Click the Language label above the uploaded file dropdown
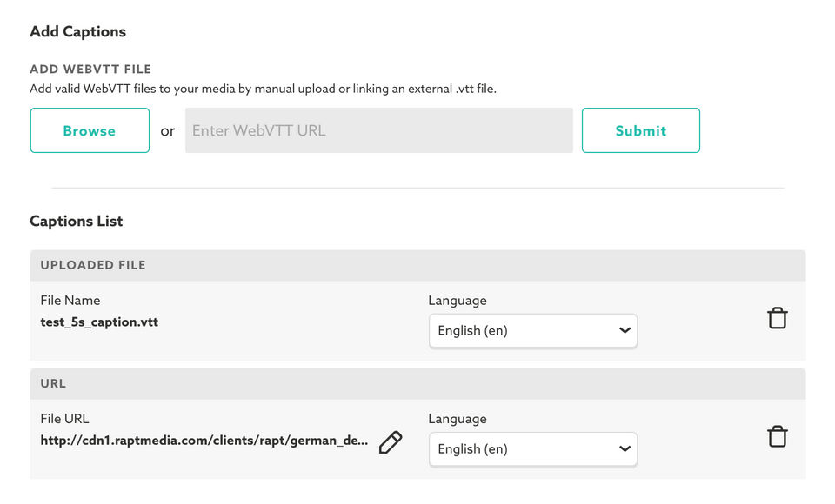 tap(458, 300)
